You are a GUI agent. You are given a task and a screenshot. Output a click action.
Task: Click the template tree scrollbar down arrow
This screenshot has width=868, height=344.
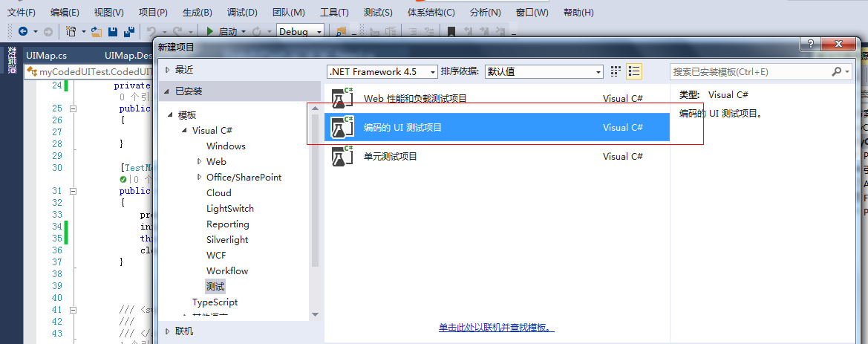click(315, 314)
